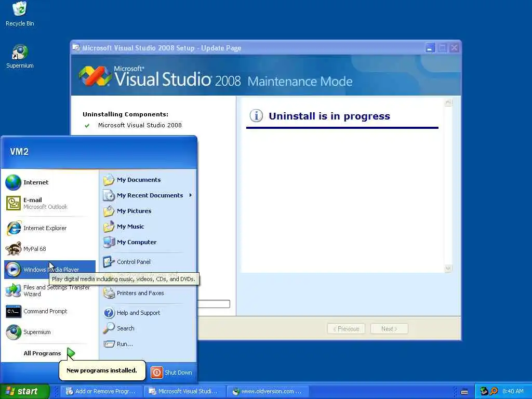Click the taskbar clock showing 8:40 AM
532x399 pixels.
click(513, 391)
